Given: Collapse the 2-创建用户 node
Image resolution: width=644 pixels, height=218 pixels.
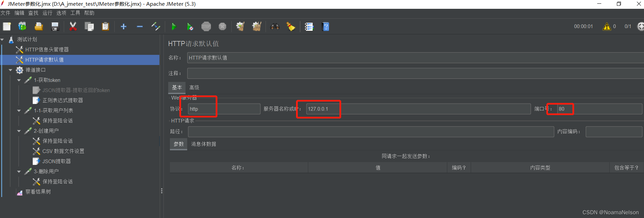Looking at the screenshot, I should point(19,131).
